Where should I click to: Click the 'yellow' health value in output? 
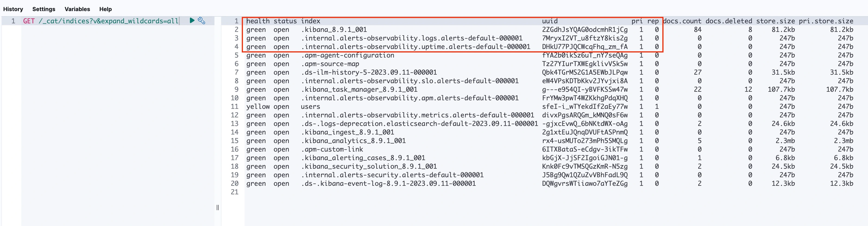(258, 107)
